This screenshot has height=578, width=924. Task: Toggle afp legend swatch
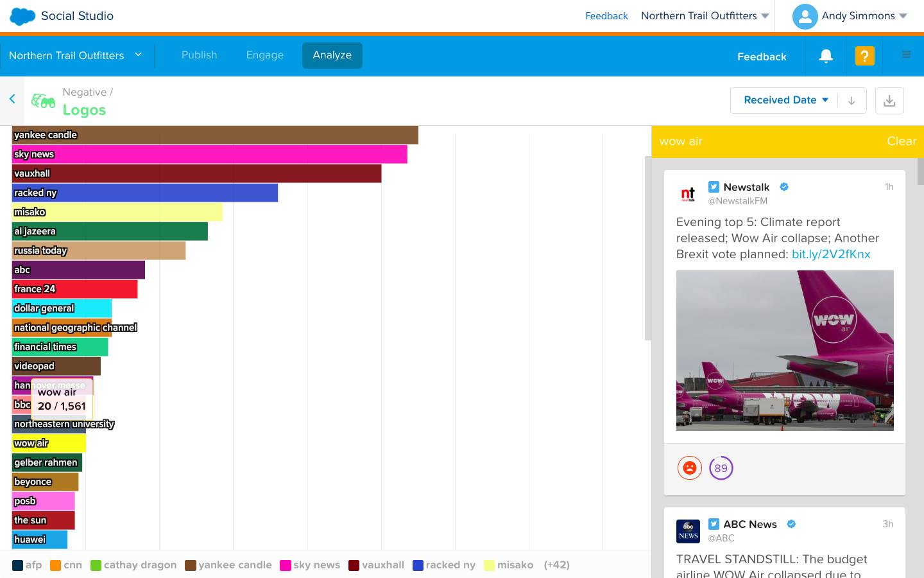pyautogui.click(x=18, y=565)
